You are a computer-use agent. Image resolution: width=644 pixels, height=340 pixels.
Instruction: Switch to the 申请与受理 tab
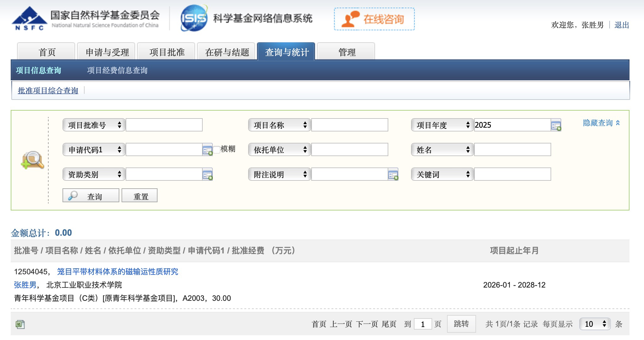pyautogui.click(x=106, y=51)
